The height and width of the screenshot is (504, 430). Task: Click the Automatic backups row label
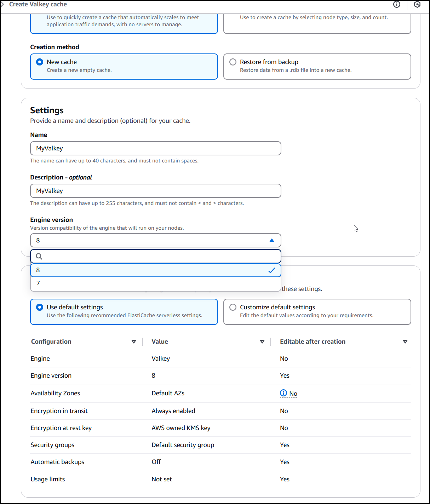58,462
